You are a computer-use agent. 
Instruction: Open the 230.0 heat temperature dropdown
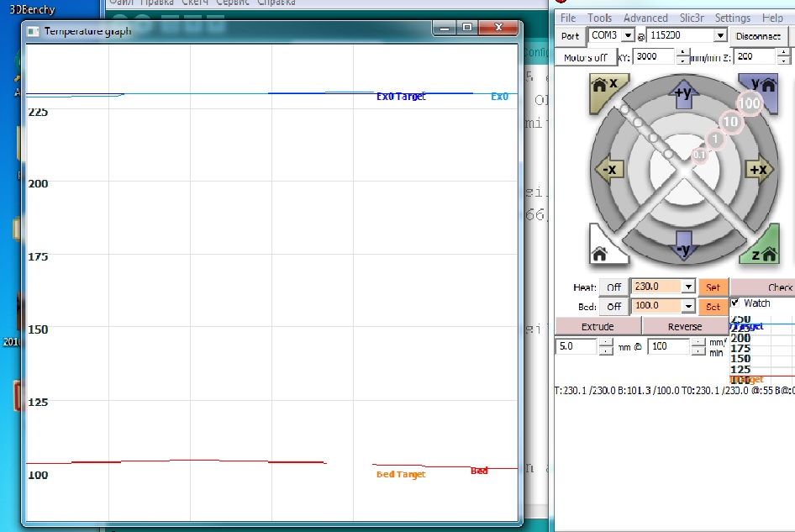point(688,287)
